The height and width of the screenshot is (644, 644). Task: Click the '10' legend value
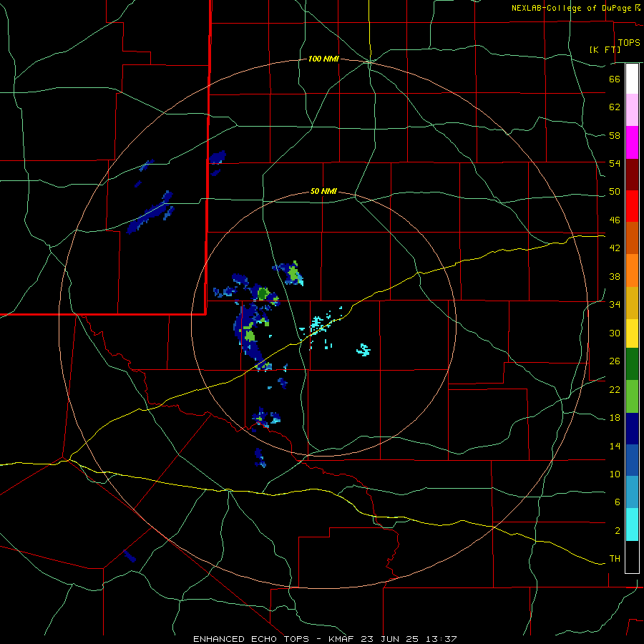(x=615, y=474)
